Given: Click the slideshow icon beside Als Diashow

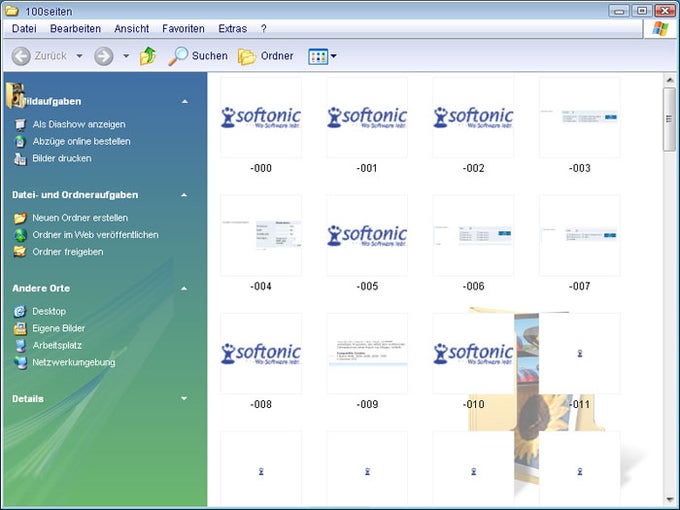Looking at the screenshot, I should pyautogui.click(x=20, y=125).
